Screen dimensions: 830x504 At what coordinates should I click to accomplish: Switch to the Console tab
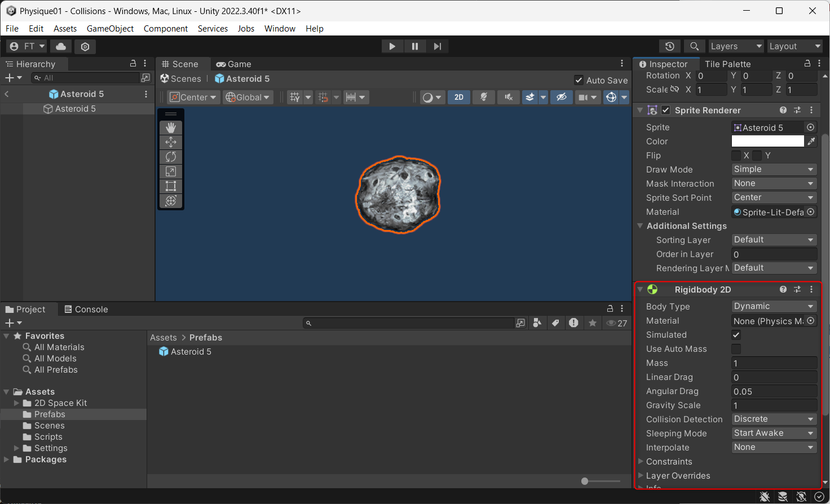coord(86,310)
